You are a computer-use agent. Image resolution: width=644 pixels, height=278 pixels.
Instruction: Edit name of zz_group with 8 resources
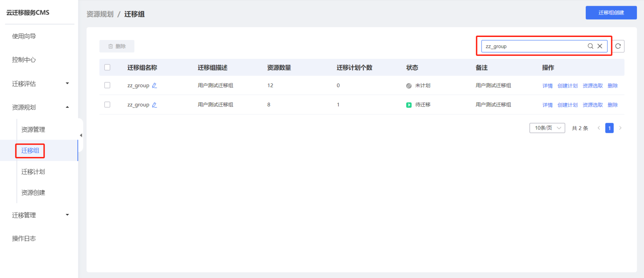click(x=154, y=105)
